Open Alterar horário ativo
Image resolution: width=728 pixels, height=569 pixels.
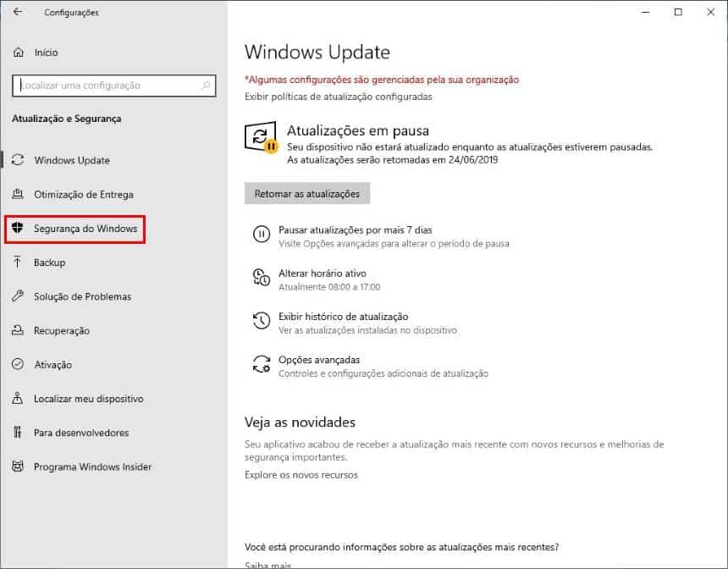[323, 273]
